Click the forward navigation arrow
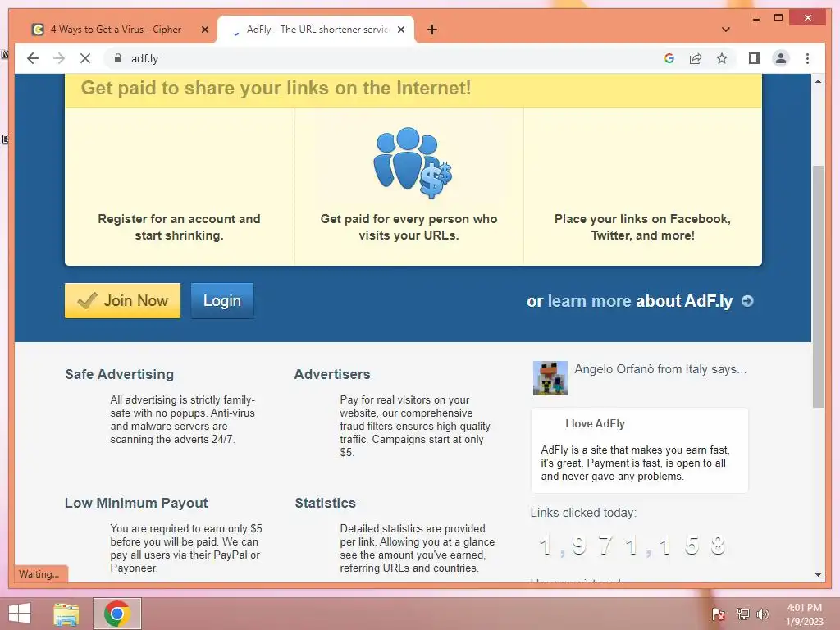Image resolution: width=840 pixels, height=630 pixels. (x=59, y=58)
